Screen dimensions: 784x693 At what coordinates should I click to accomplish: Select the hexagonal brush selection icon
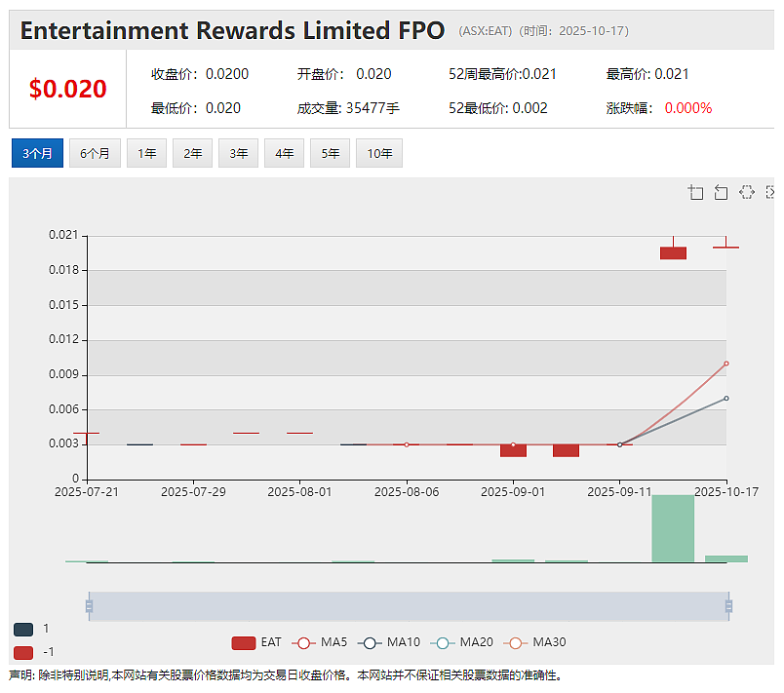pos(747,192)
